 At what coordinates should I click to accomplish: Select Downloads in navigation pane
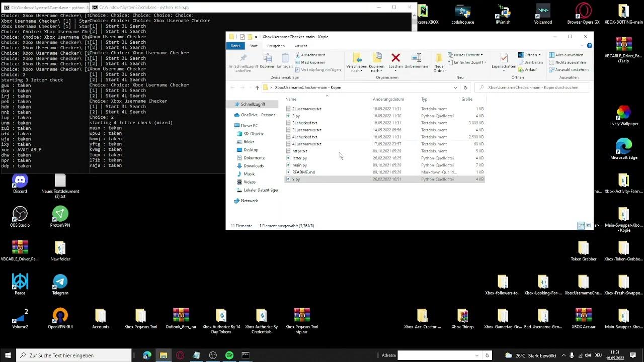point(253,166)
